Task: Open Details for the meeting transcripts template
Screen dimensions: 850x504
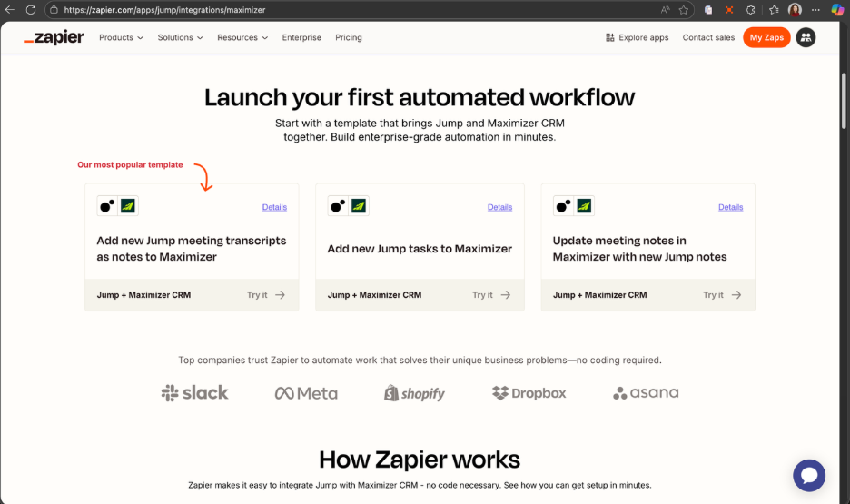Action: [274, 207]
